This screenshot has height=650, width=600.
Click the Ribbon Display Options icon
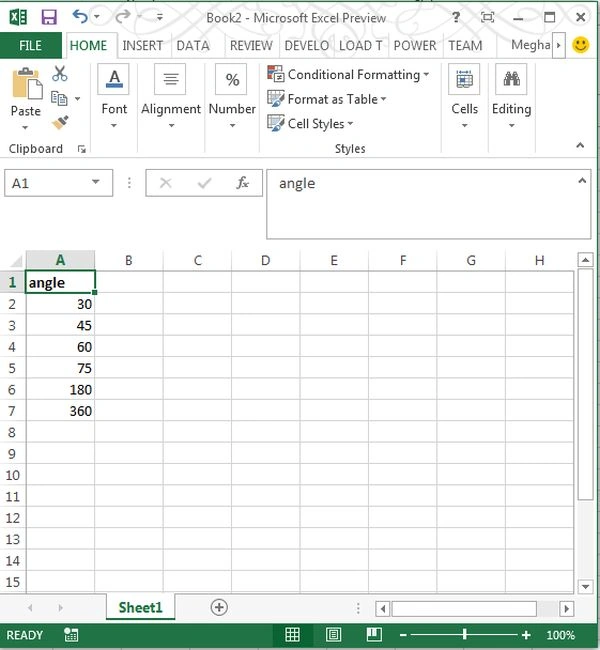point(487,17)
